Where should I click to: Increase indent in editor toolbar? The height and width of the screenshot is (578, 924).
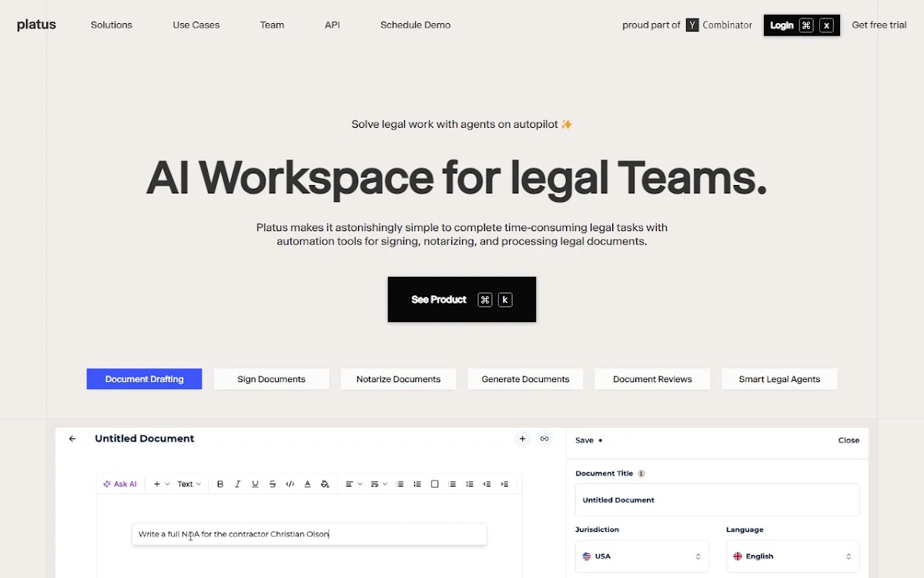pyautogui.click(x=504, y=484)
